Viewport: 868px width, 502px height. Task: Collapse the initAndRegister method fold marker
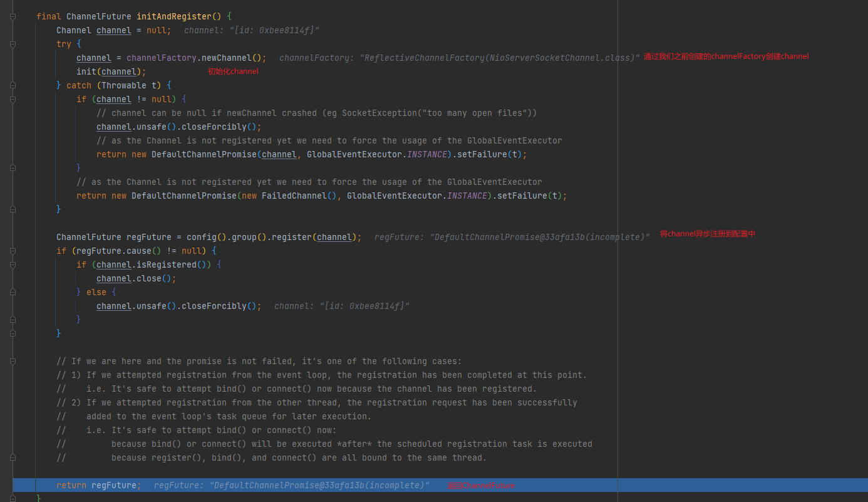pos(13,17)
